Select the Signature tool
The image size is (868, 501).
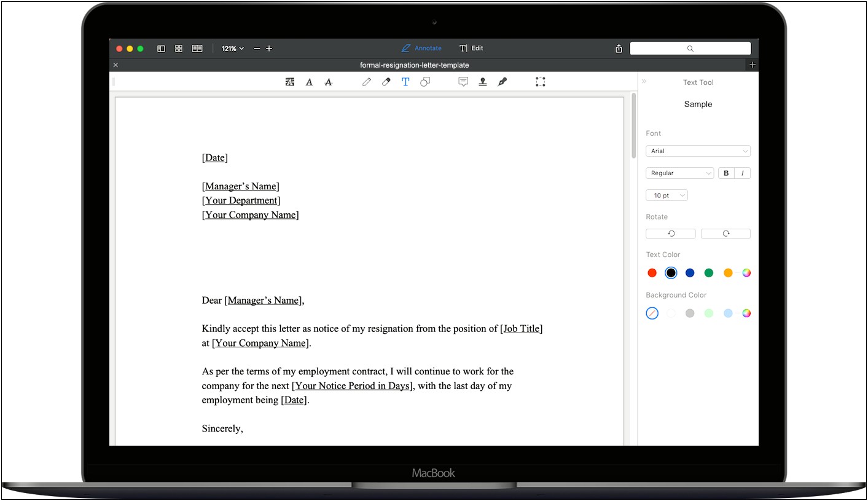pyautogui.click(x=502, y=82)
